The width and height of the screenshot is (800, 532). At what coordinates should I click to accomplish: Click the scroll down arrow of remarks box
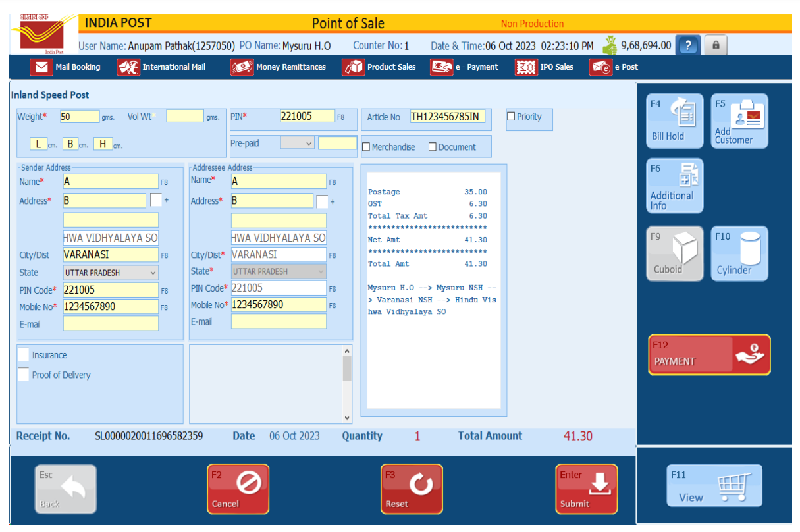click(347, 417)
